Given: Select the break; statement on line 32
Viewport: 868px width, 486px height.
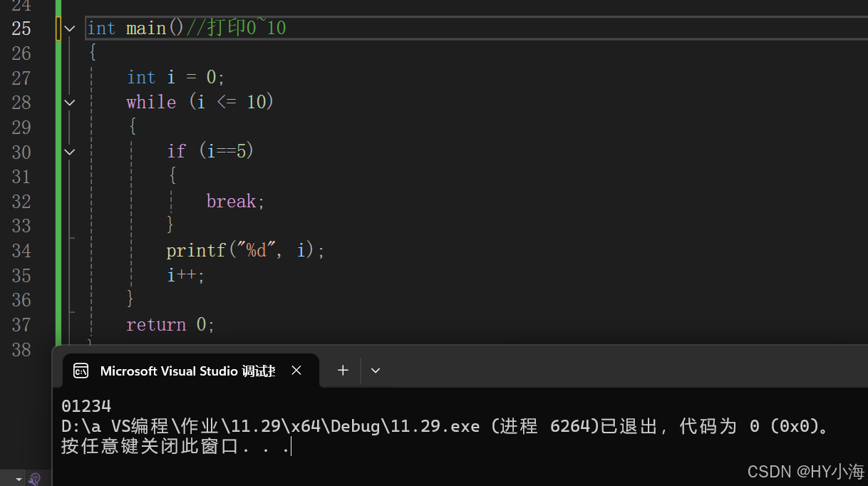Looking at the screenshot, I should [x=235, y=201].
